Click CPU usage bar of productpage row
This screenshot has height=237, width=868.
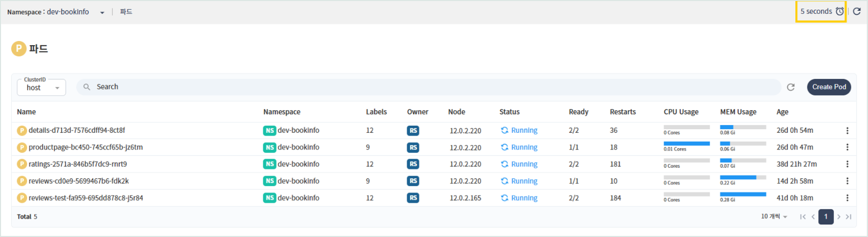coord(687,144)
